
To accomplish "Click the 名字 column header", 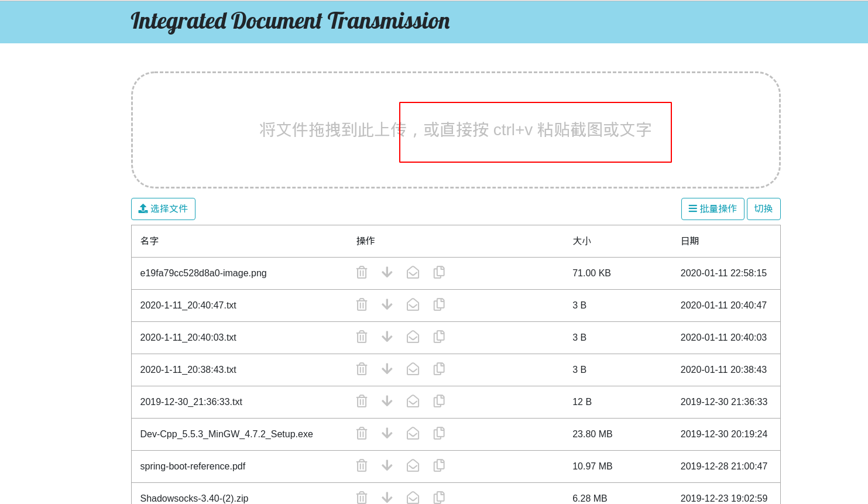I will click(x=150, y=241).
